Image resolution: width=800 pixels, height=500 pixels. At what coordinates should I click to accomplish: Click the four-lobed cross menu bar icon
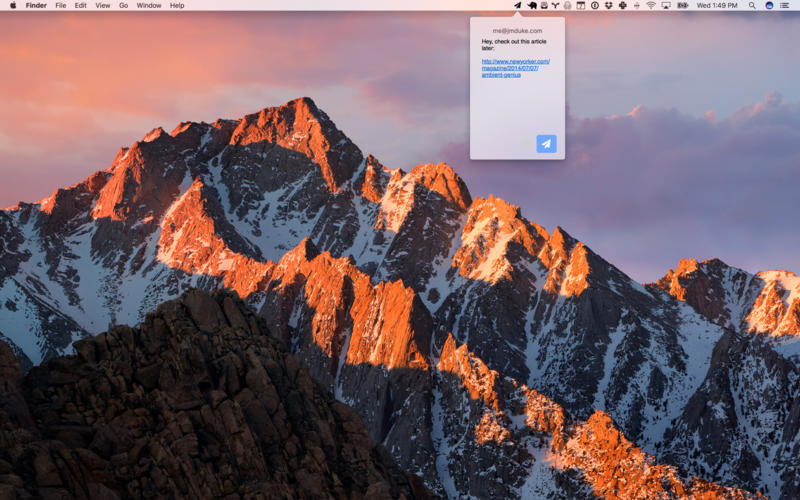622,5
